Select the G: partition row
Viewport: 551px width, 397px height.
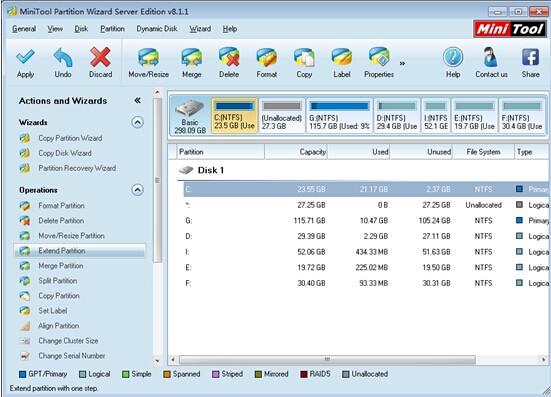click(x=365, y=221)
